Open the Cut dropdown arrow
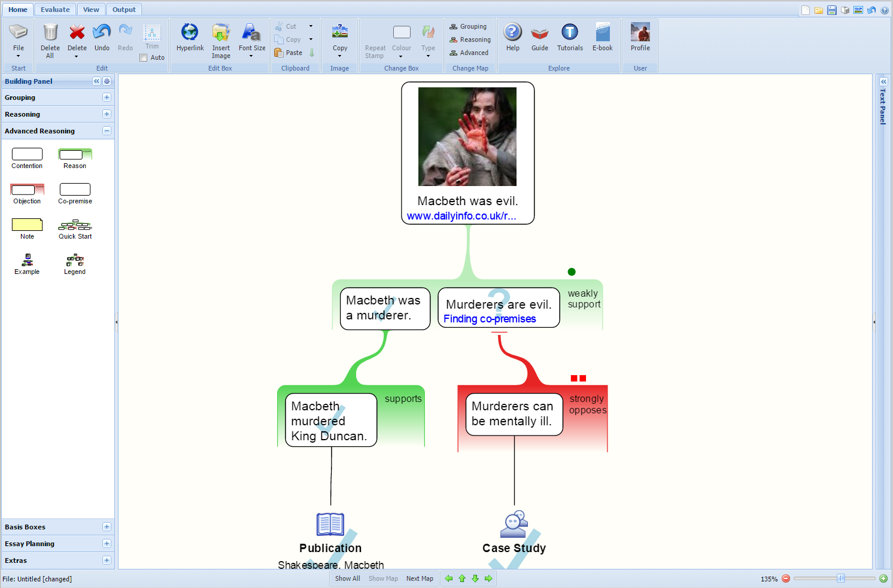The image size is (893, 588). pos(311,26)
